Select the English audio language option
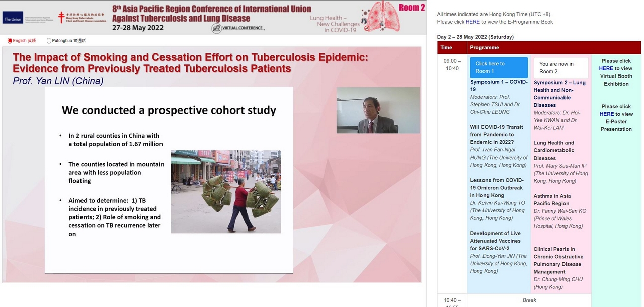This screenshot has width=644, height=307. click(x=10, y=41)
